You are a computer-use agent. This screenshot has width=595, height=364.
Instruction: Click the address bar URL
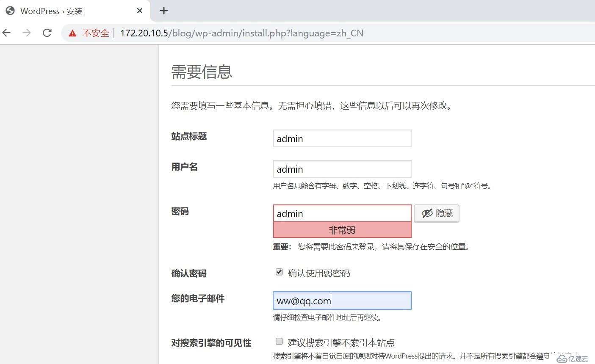coord(242,33)
